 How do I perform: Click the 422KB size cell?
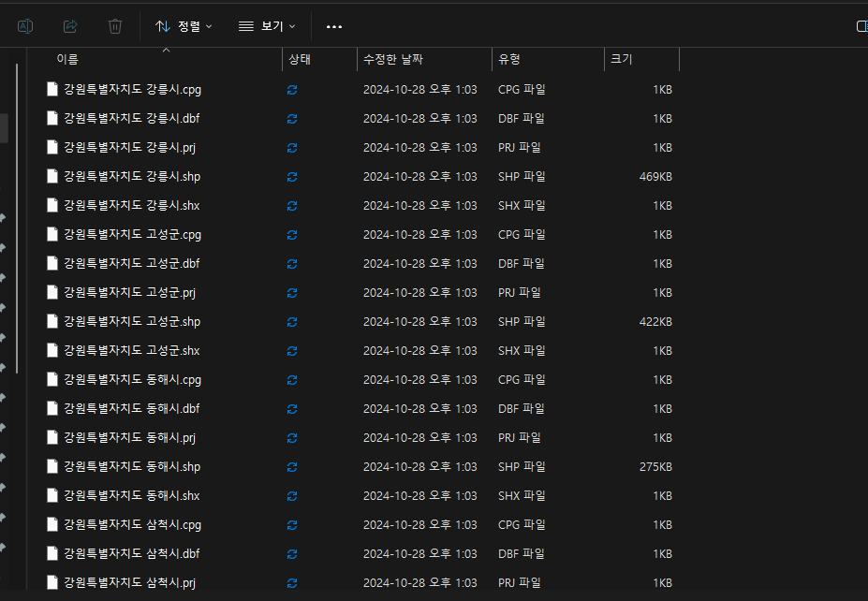(655, 321)
